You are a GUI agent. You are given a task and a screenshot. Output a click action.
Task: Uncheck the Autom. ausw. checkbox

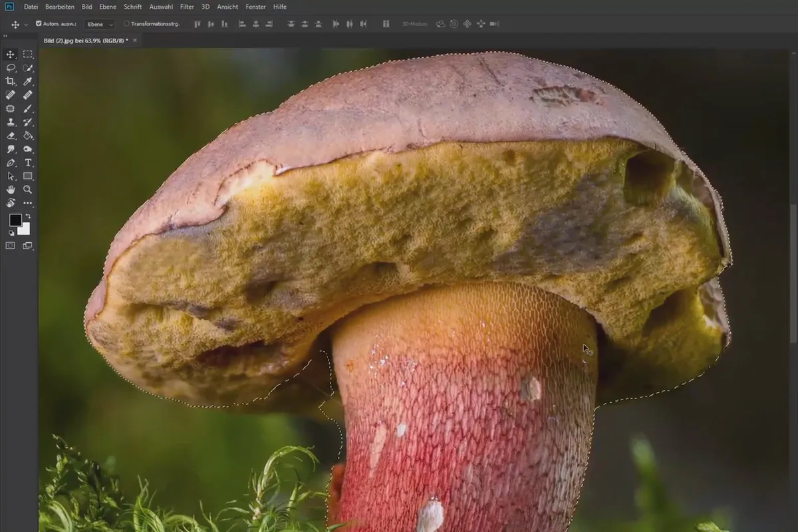coord(39,24)
